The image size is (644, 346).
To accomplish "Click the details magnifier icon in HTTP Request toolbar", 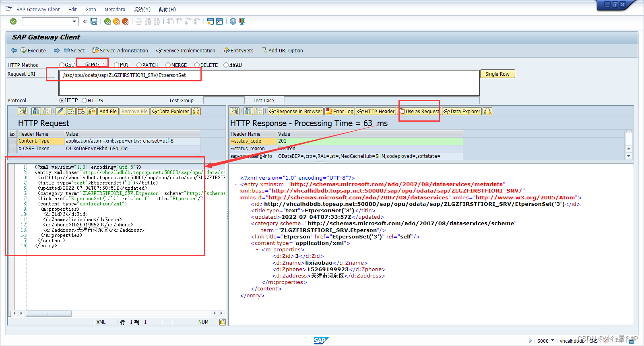I will click(23, 111).
